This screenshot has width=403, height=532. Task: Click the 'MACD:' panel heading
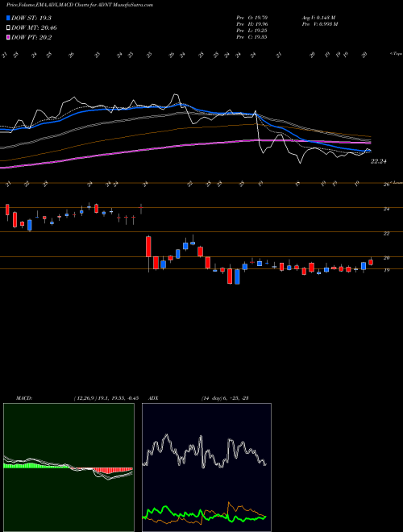[24, 398]
